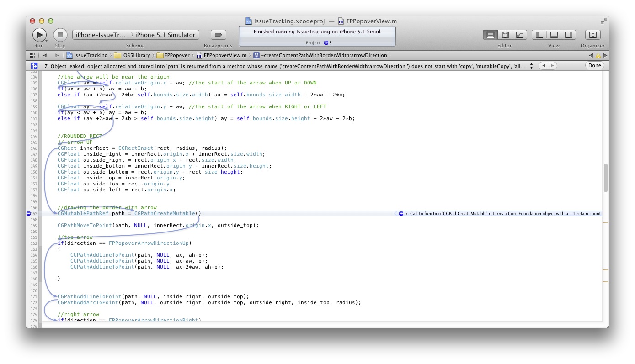Click the activity status Finished running text

coord(317,32)
